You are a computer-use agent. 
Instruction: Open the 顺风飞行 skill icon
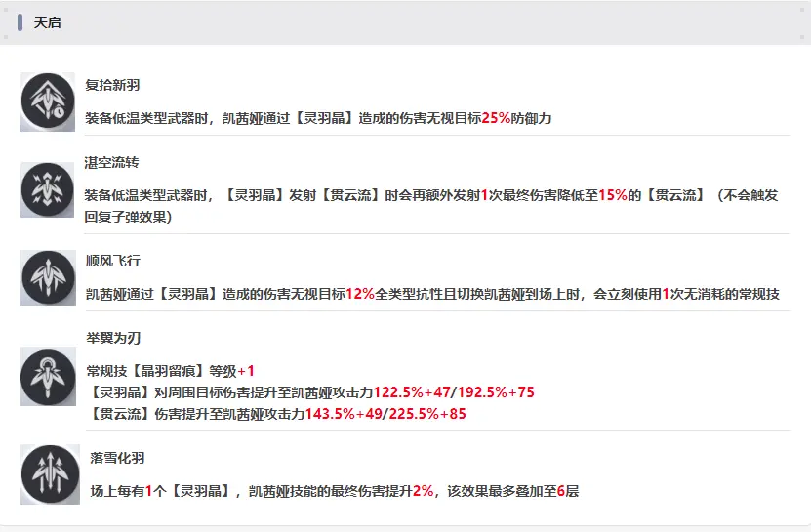[x=48, y=278]
